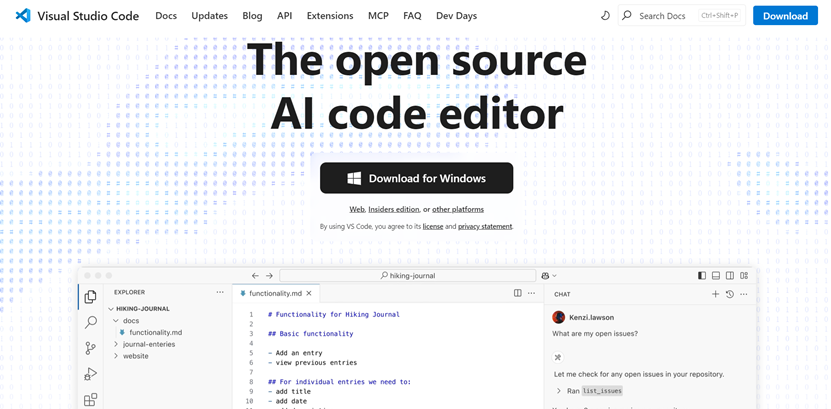Click the forward arrow in editor title bar
The image size is (831, 409).
[269, 275]
